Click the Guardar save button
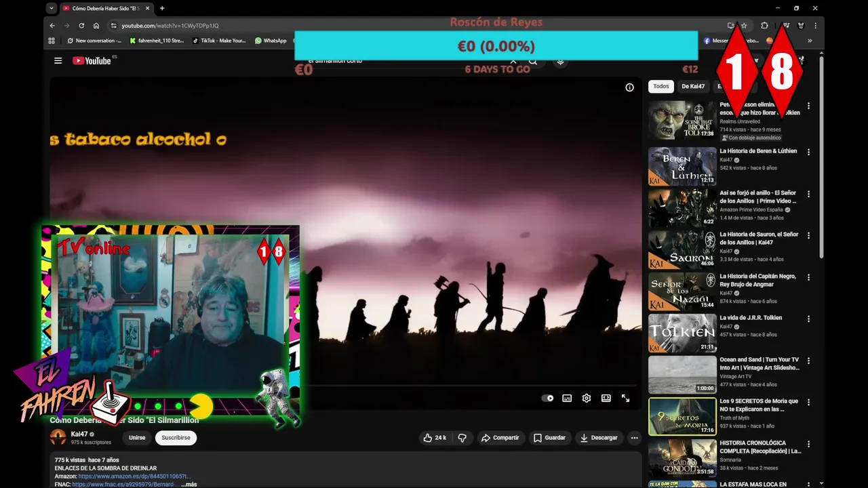This screenshot has height=488, width=868. (x=549, y=438)
